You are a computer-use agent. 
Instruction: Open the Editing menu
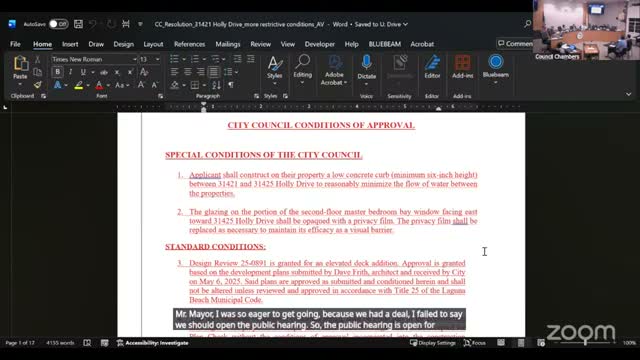(x=302, y=70)
